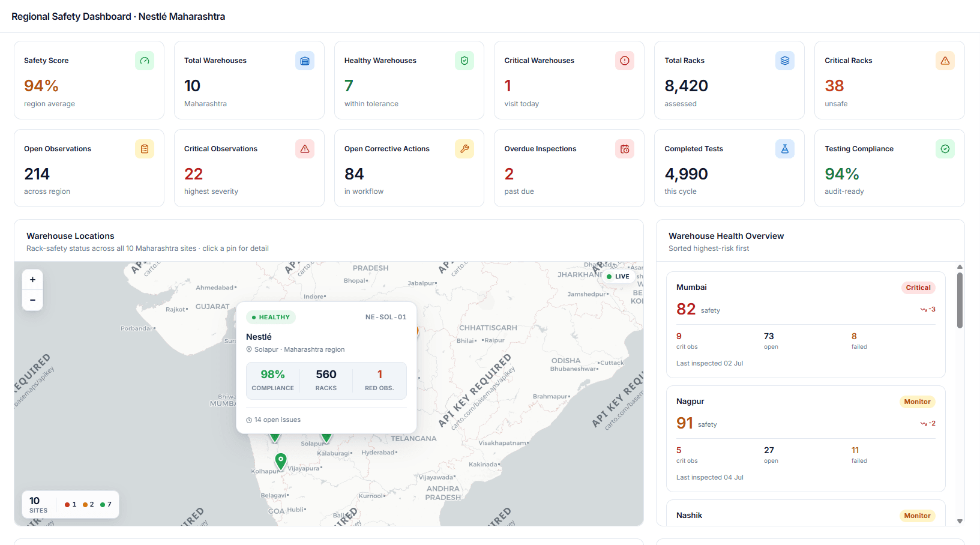Zoom in on the map
This screenshot has width=980, height=545.
(32, 280)
